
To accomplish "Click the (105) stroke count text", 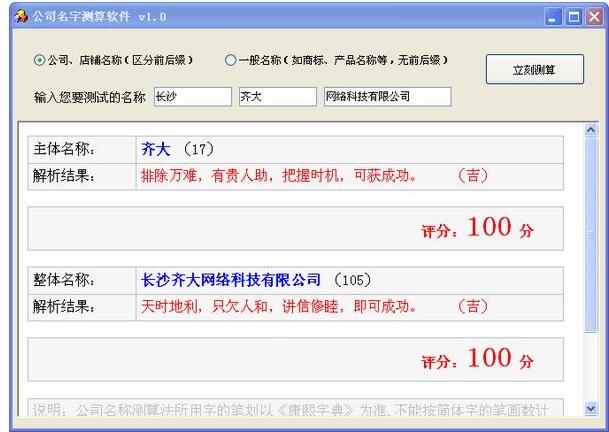I will point(353,280).
